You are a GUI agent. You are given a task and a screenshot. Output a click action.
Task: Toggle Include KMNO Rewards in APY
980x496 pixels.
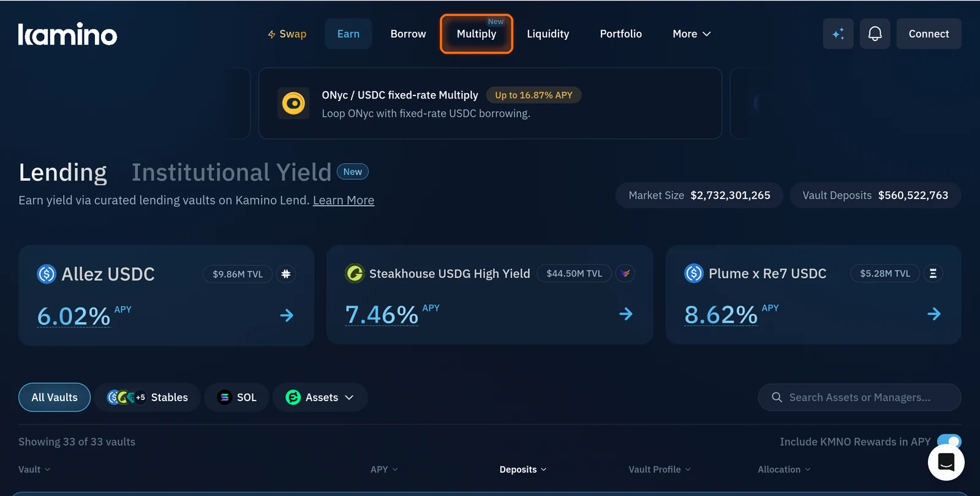tap(949, 442)
